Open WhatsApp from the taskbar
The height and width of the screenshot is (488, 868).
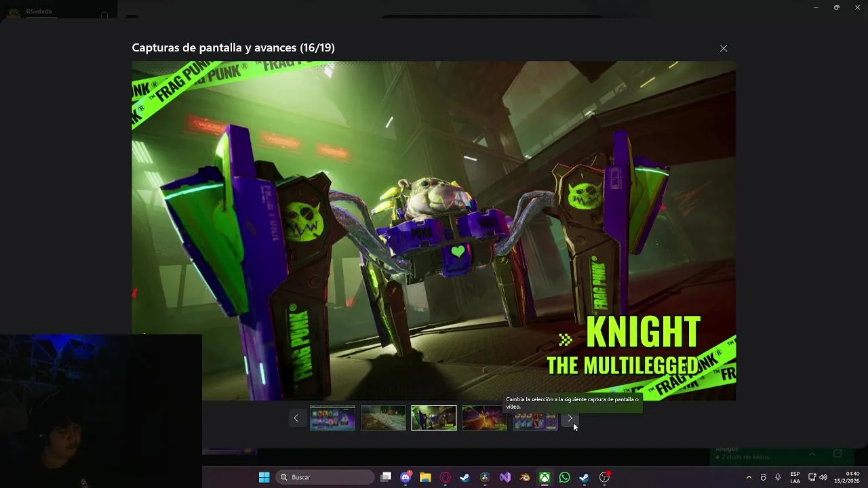564,477
